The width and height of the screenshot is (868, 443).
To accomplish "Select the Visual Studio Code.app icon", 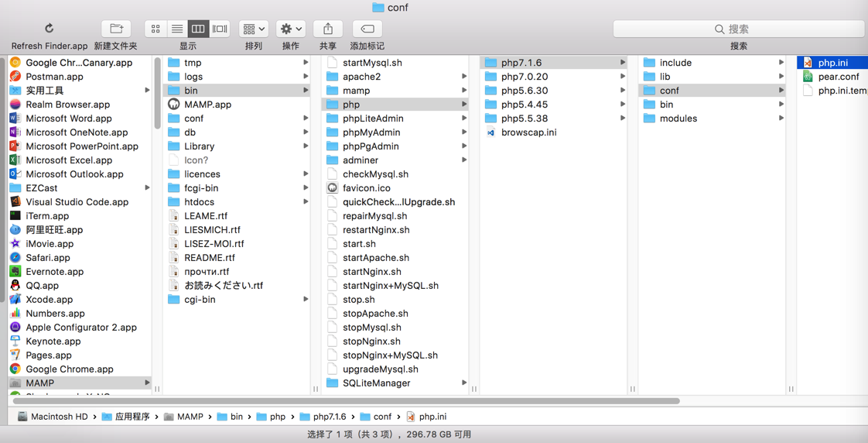I will (15, 202).
